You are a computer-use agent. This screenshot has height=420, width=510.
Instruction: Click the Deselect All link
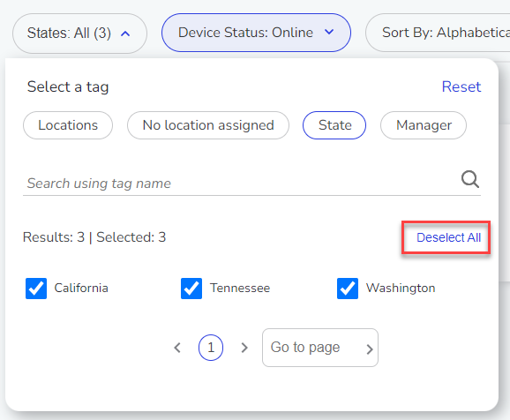[448, 237]
